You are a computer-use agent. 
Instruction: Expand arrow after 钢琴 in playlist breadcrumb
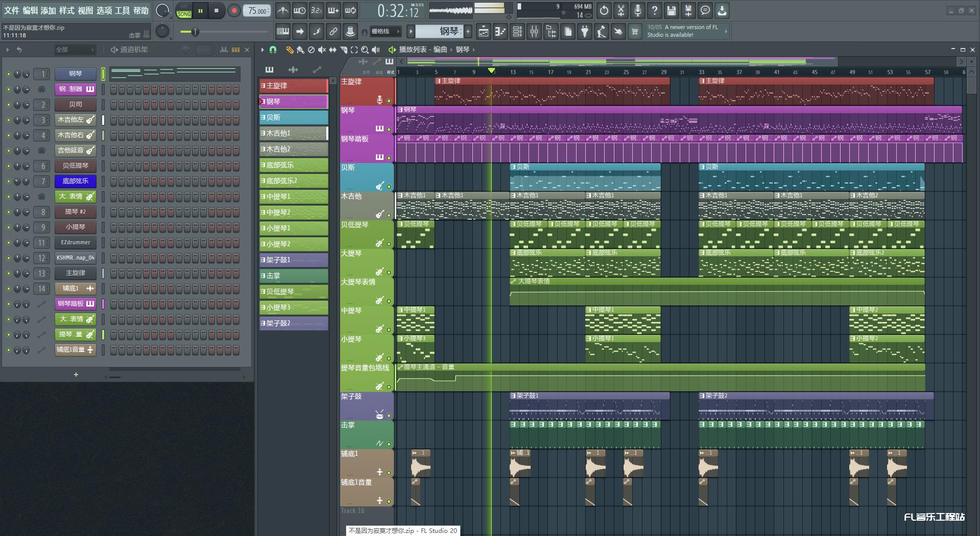coord(474,50)
